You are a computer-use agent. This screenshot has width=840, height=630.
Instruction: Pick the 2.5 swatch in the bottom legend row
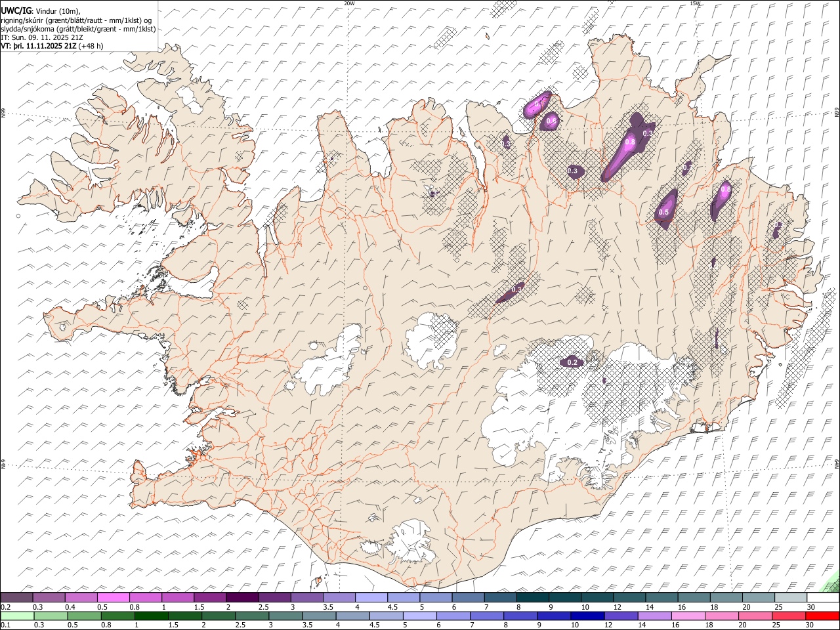click(251, 616)
